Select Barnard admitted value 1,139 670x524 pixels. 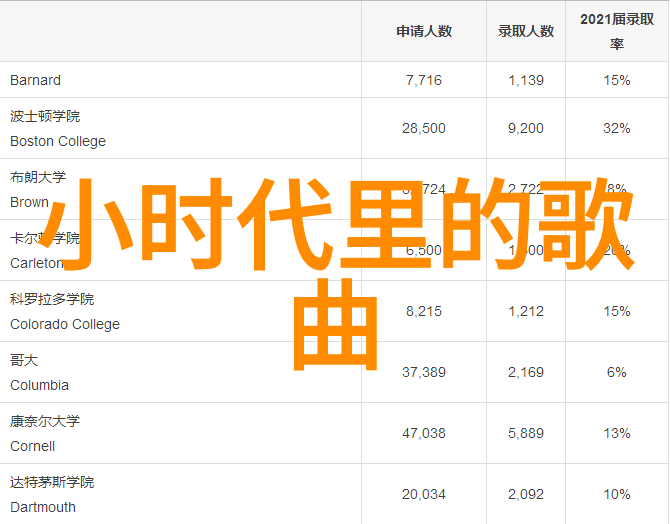coord(526,80)
